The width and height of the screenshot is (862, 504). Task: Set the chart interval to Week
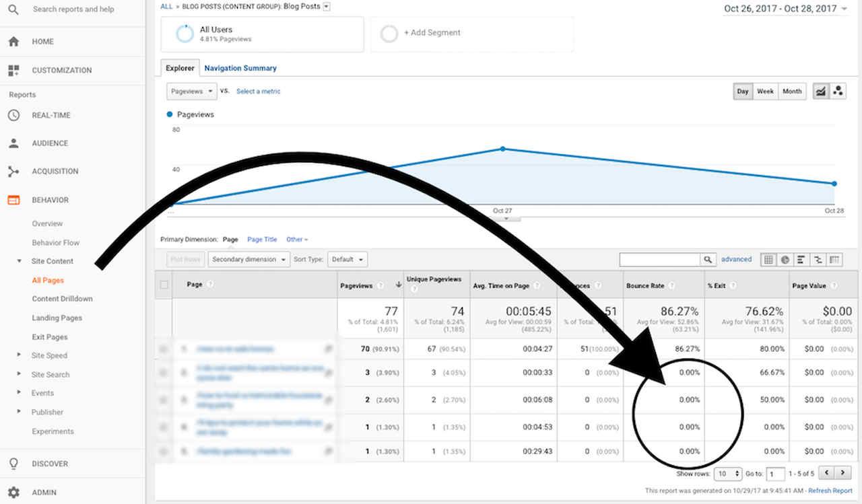[765, 92]
